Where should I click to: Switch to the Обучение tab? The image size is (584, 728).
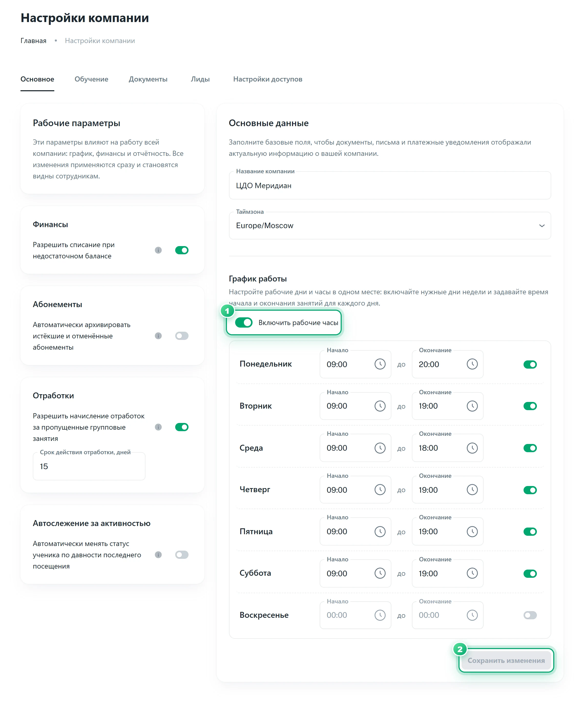tap(91, 79)
